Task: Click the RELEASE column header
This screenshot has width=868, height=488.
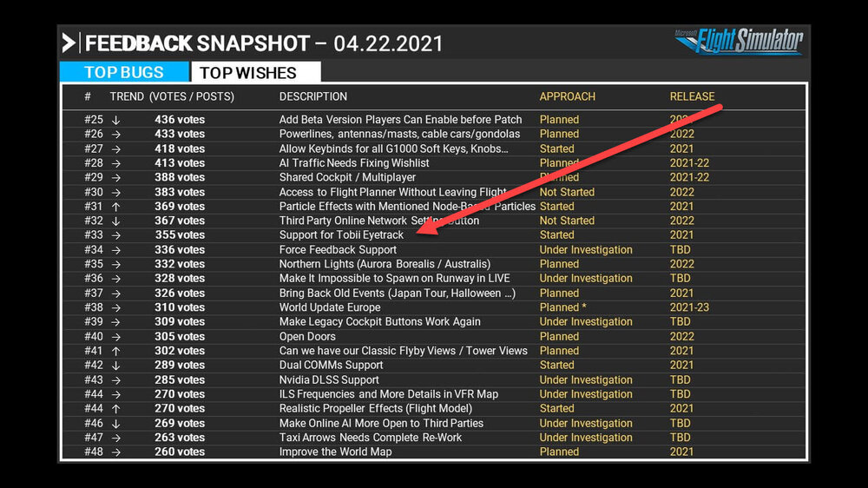Action: click(x=692, y=96)
